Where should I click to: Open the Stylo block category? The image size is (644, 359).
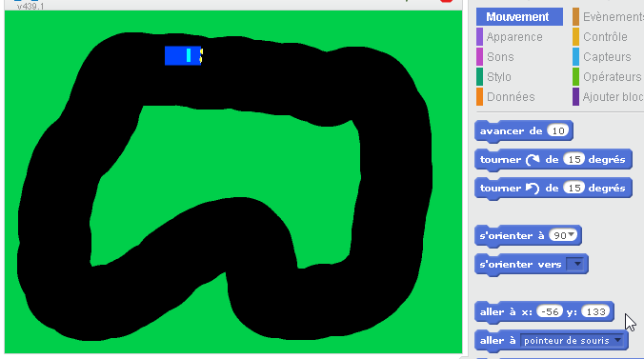click(499, 77)
